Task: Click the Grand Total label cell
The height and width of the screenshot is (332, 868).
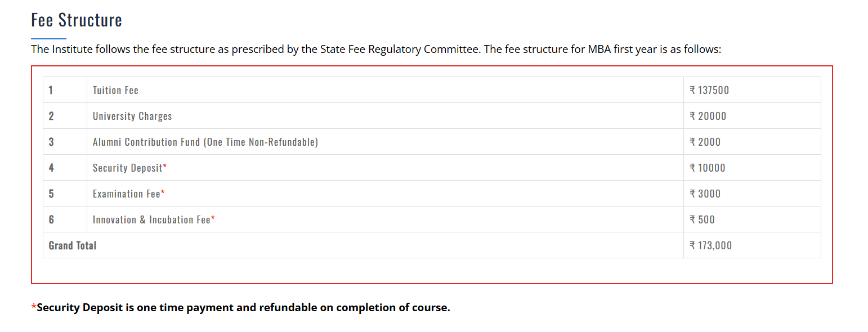Action: click(73, 245)
